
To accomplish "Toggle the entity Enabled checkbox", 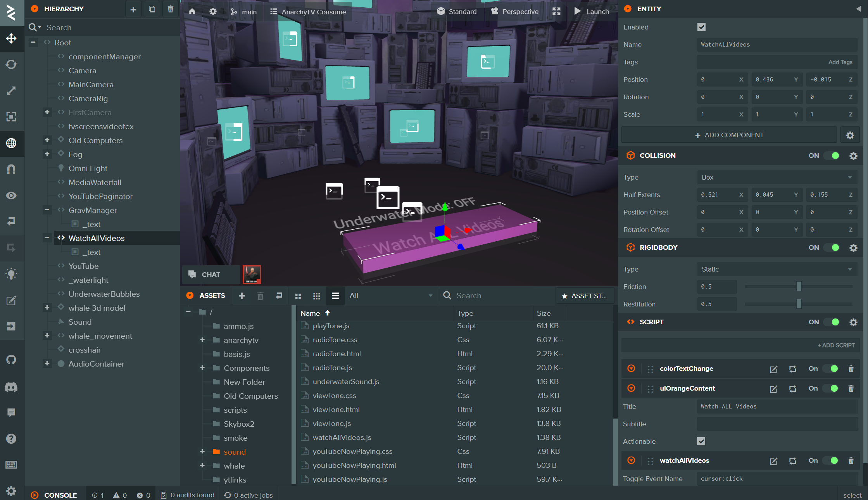I will [701, 27].
